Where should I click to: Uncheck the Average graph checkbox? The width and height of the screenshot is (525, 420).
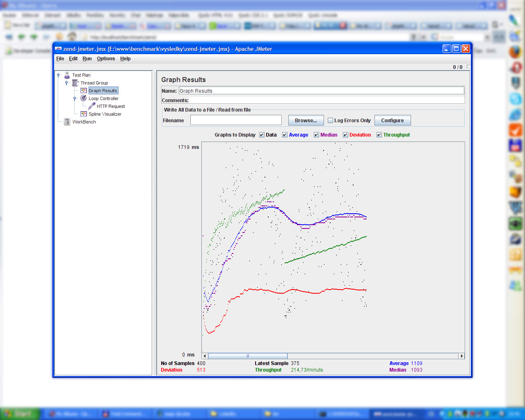(x=285, y=135)
